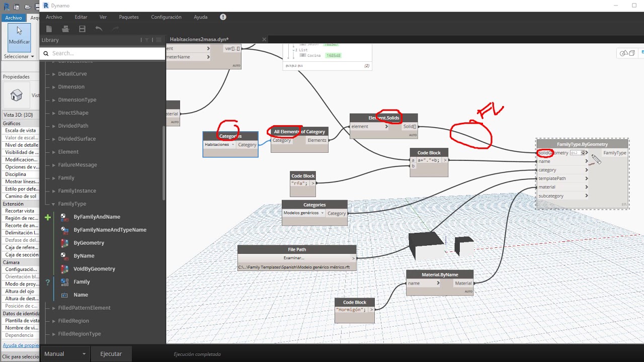Click the Material output port of Material.ByName
The image size is (644, 362).
[x=463, y=283]
